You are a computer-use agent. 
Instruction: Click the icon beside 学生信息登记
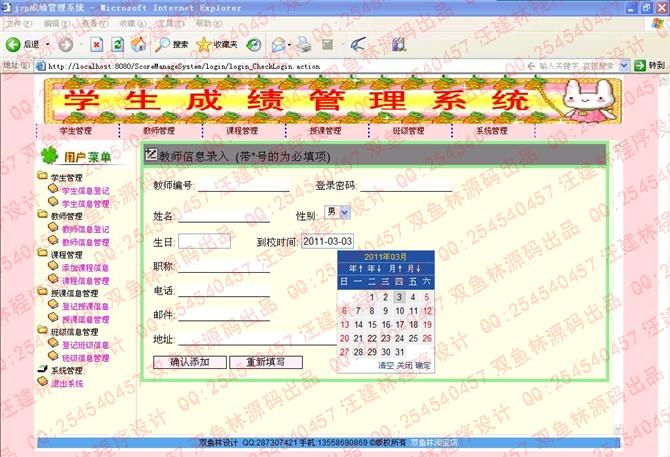(53, 188)
